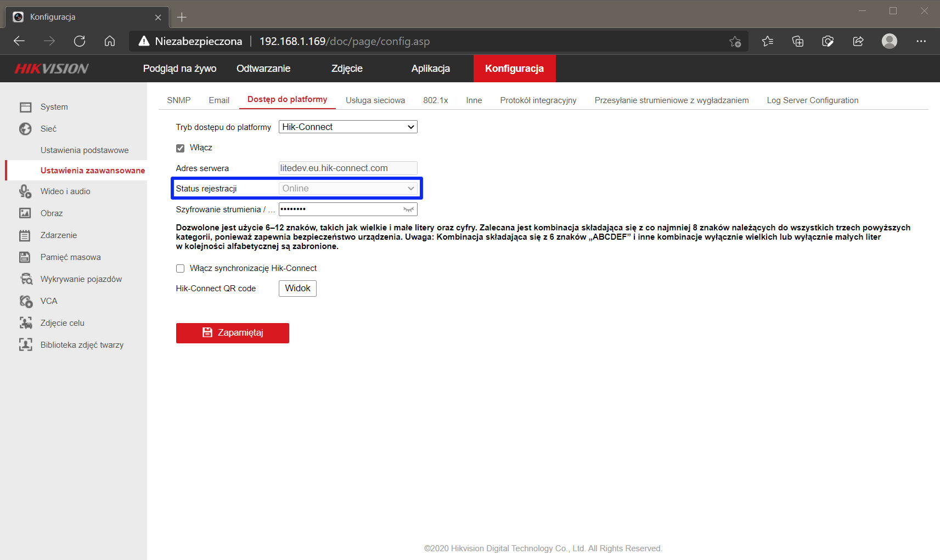Go back with browser back arrow
The width and height of the screenshot is (940, 560).
coord(19,41)
